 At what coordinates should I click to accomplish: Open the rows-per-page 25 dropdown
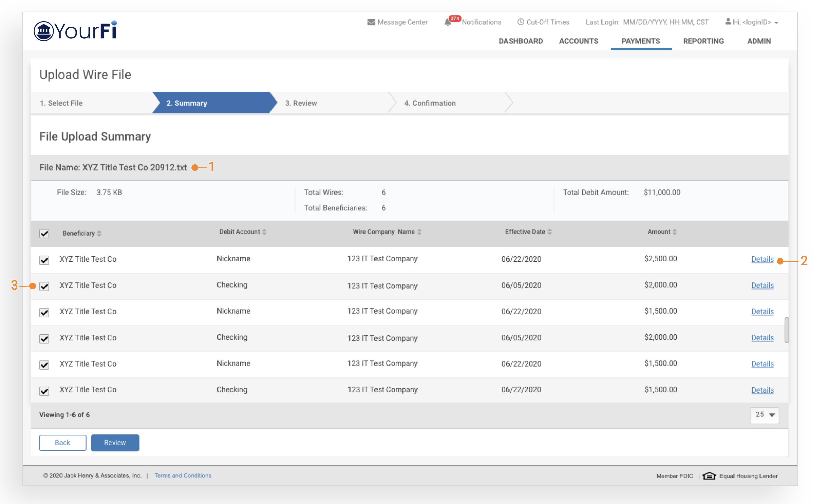click(764, 415)
